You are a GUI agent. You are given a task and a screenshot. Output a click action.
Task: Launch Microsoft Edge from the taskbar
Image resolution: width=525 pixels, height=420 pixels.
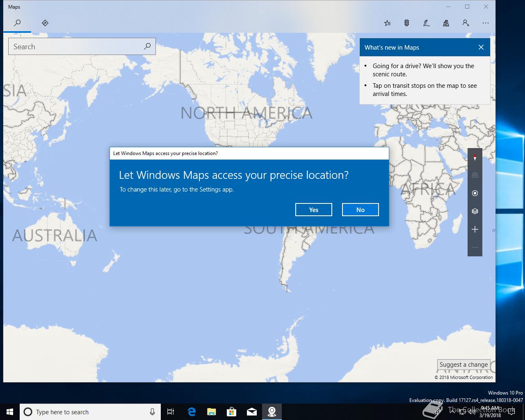pos(192,412)
